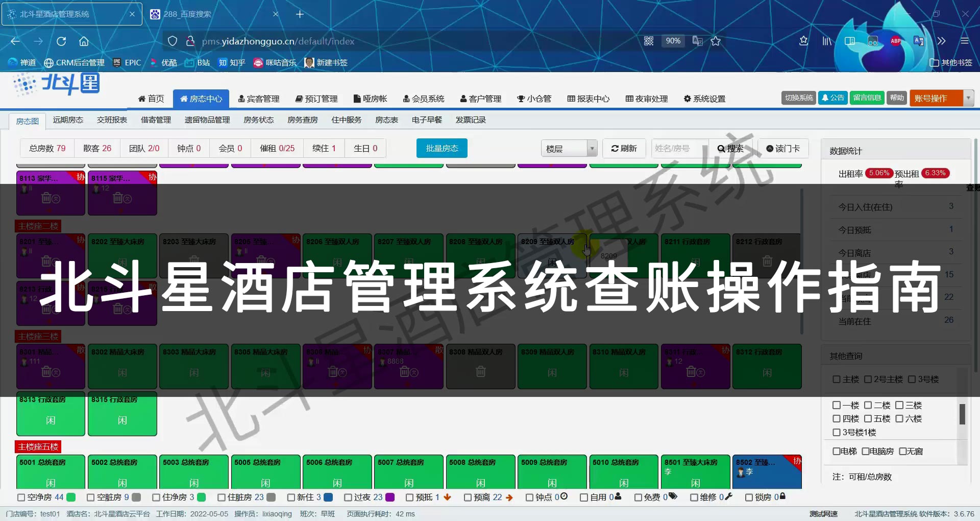Toggle the 空净房 checkbox

(x=21, y=497)
